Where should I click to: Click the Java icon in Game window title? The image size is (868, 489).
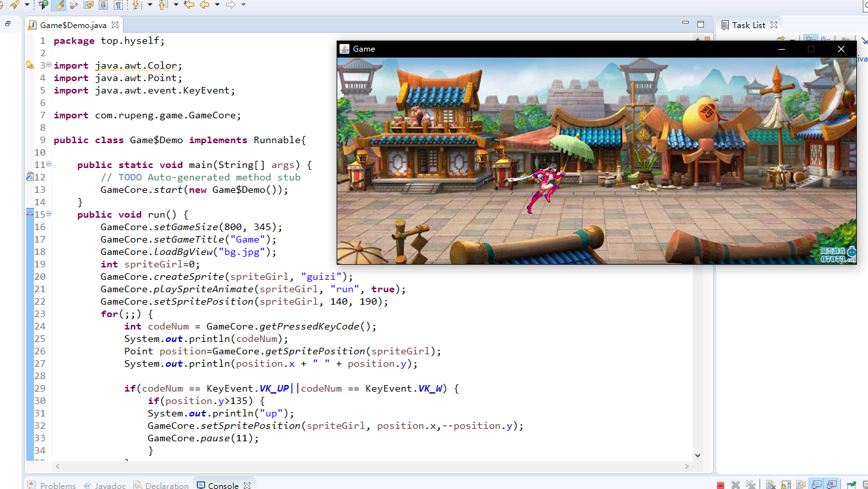point(344,49)
